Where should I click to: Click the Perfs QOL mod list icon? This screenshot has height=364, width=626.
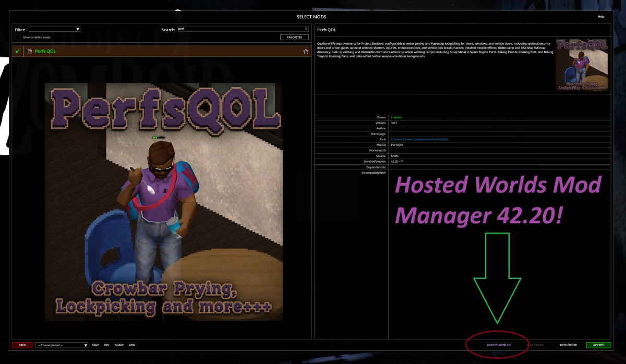pyautogui.click(x=29, y=51)
